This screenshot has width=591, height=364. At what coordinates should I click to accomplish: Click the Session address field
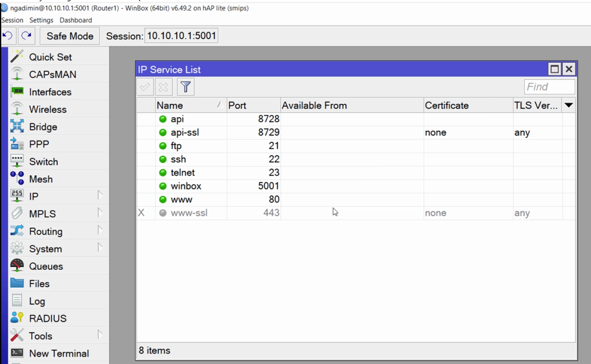tap(182, 36)
